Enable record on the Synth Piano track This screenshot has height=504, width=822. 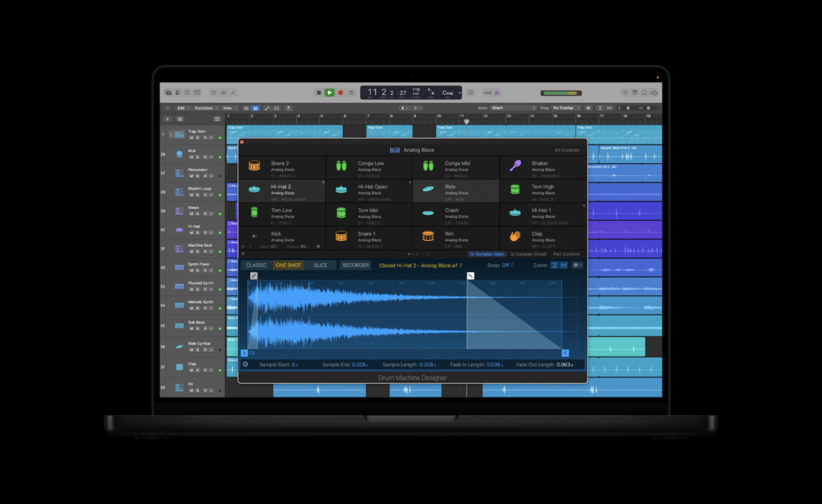click(205, 269)
